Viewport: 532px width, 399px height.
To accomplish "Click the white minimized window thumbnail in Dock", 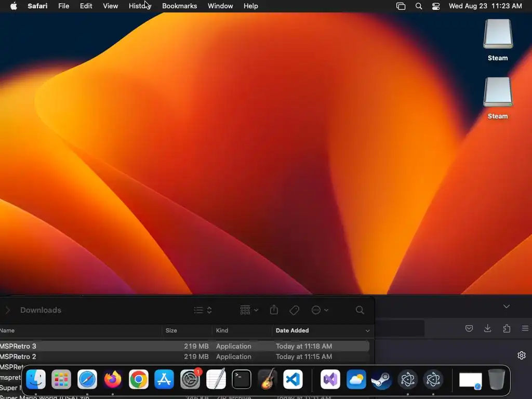I will (471, 380).
